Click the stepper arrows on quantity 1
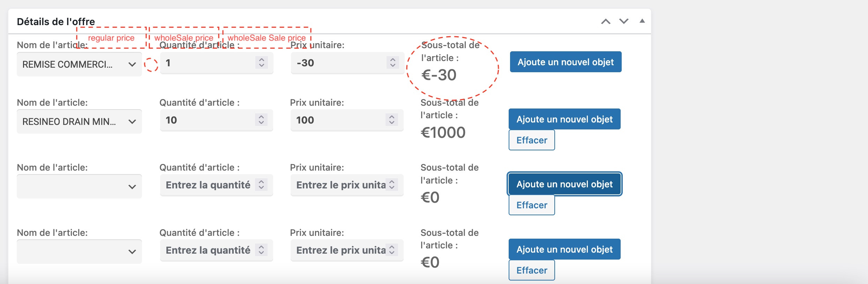868x284 pixels. tap(262, 62)
